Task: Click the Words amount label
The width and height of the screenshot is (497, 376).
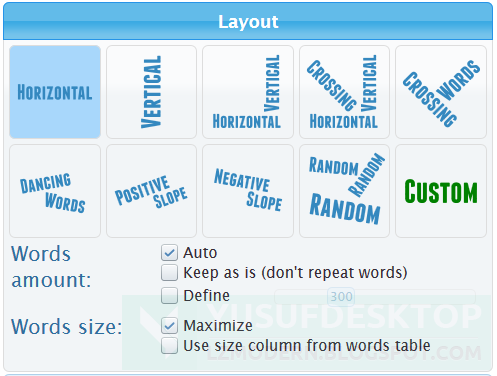Action: 51,267
